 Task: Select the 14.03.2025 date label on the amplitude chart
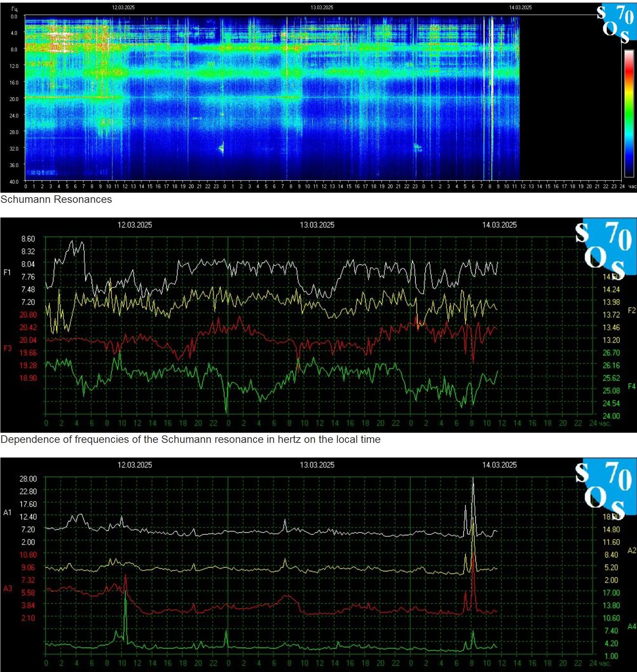(499, 465)
